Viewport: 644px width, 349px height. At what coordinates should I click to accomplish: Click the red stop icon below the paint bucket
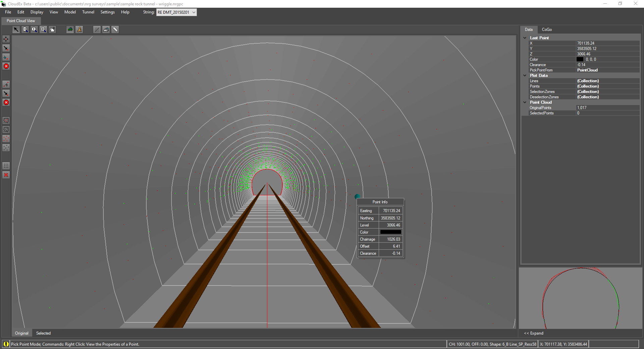click(6, 66)
